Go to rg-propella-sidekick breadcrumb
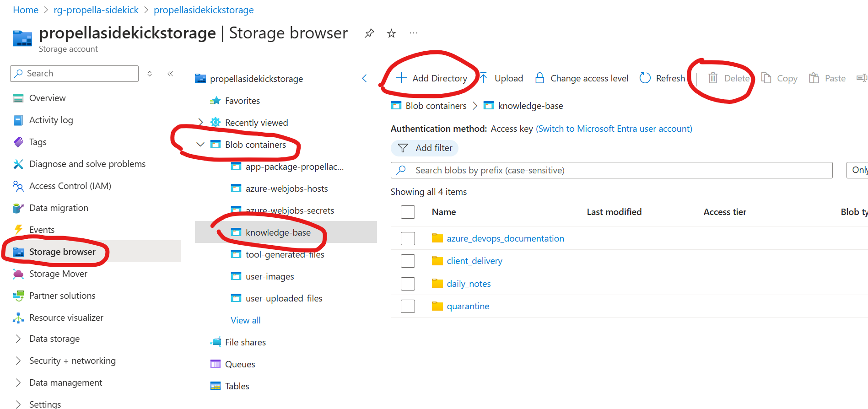 pos(96,10)
